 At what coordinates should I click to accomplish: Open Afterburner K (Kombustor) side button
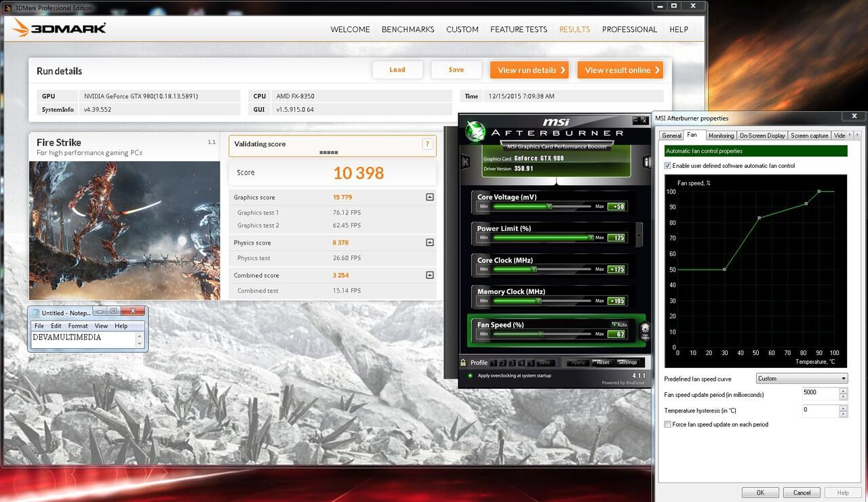[x=465, y=162]
